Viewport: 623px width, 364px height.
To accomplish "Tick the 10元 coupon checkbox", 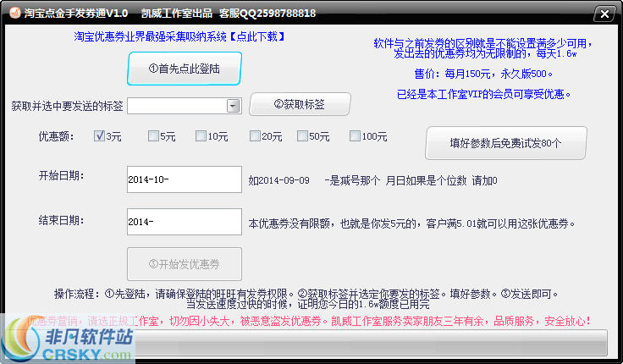I will (x=201, y=136).
